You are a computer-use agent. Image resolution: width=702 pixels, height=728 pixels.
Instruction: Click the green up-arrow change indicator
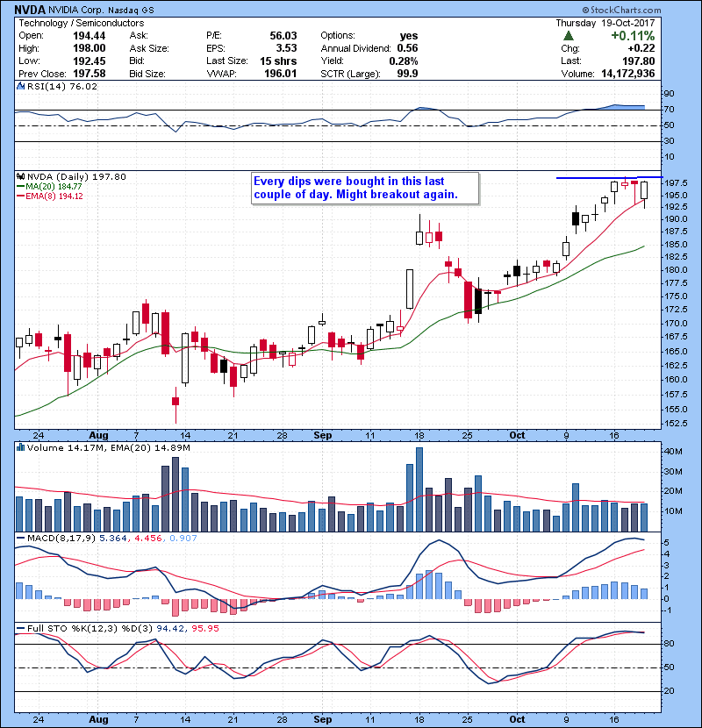click(x=569, y=36)
